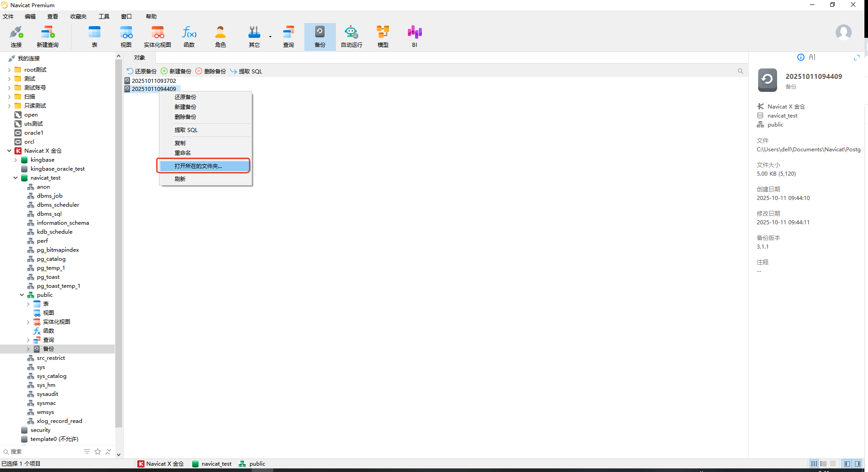Image resolution: width=868 pixels, height=472 pixels.
Task: Click the filter icon beside the search box
Action: click(x=87, y=451)
